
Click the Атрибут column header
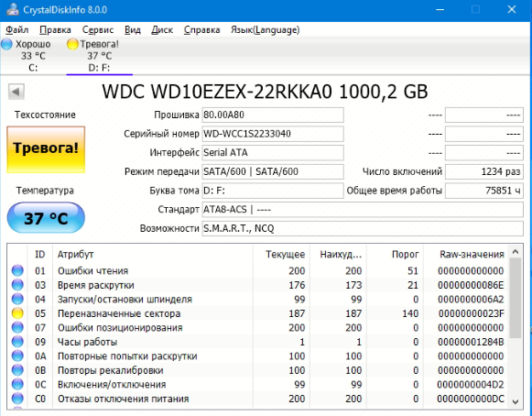[x=153, y=254]
